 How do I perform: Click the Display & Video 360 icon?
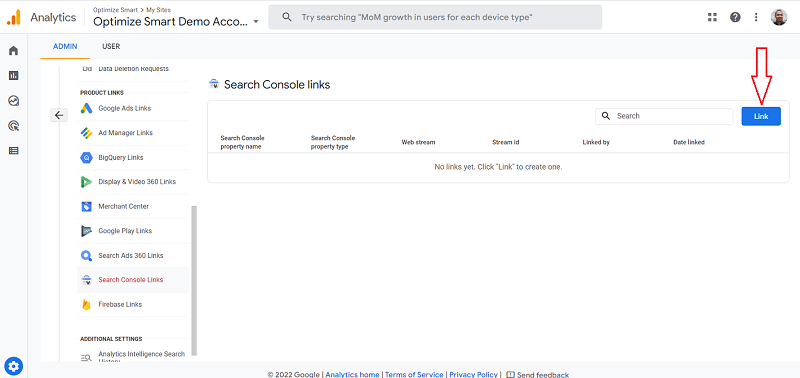(86, 182)
